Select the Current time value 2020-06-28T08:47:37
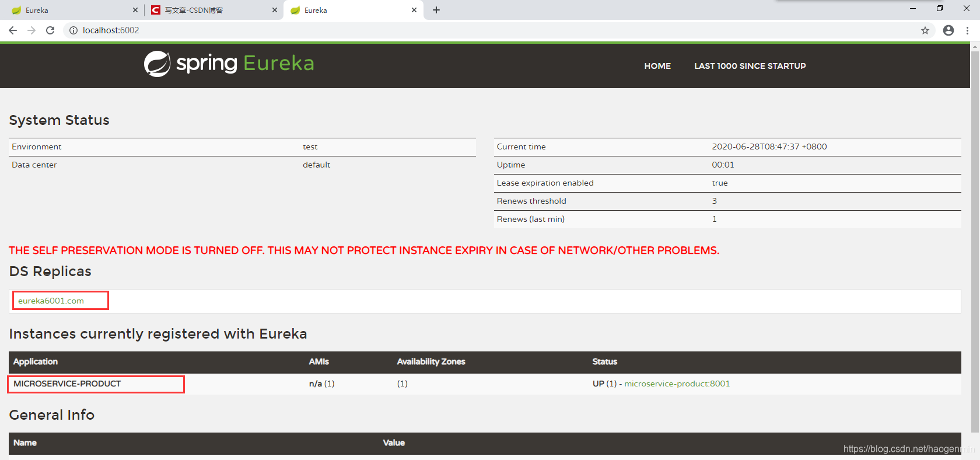 pyautogui.click(x=769, y=147)
